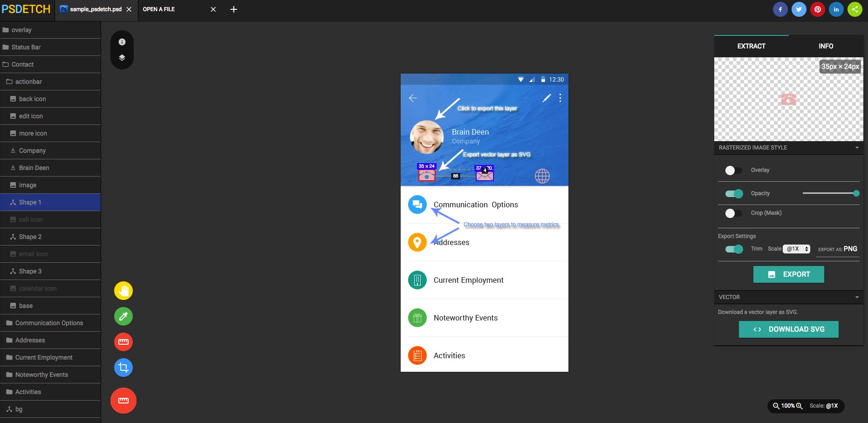
Task: Select the small red ruler measure tool
Action: tap(123, 342)
